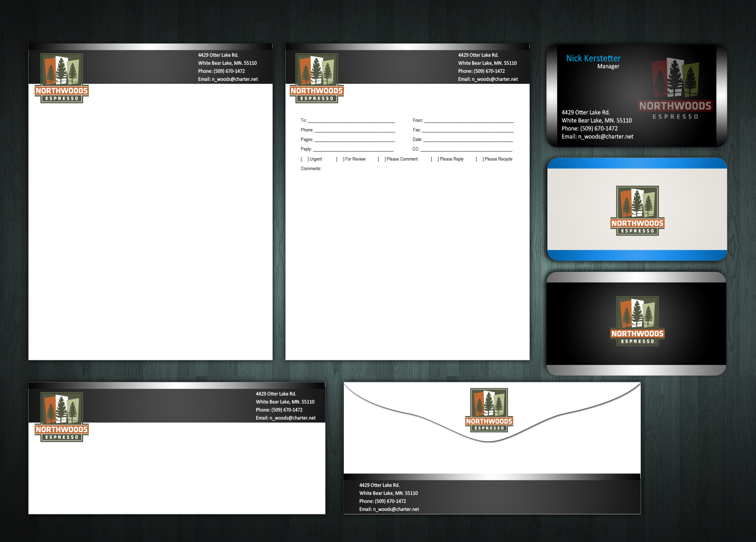Viewport: 756px width, 542px height.
Task: Click the Northwoods logo on the fax sheet
Action: tap(317, 78)
